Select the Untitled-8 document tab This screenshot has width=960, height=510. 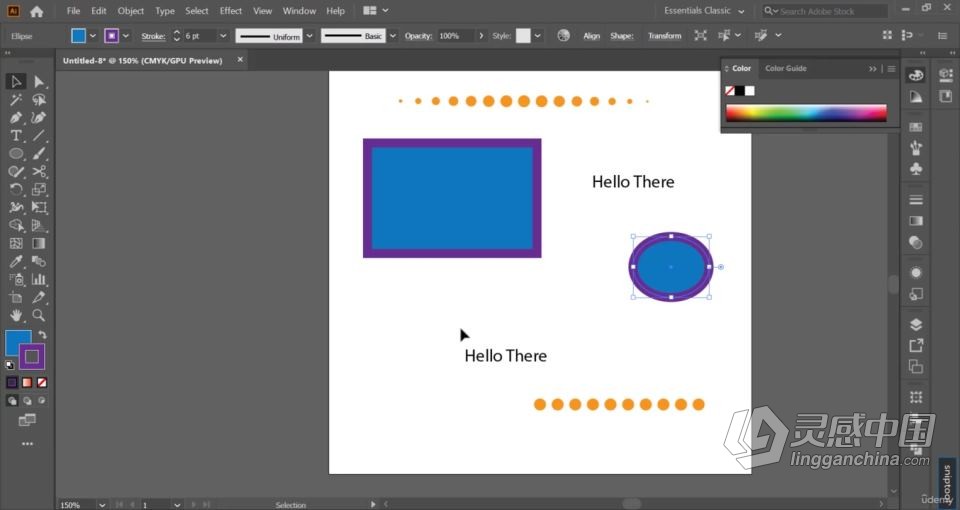[x=143, y=61]
